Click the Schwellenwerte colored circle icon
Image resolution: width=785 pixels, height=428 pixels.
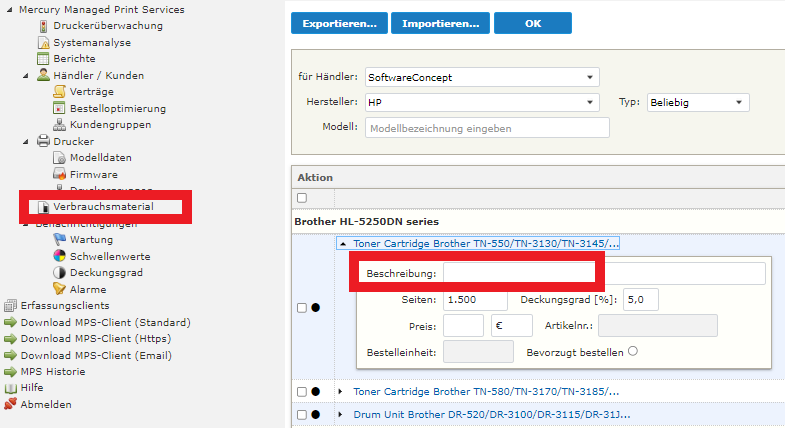point(60,256)
